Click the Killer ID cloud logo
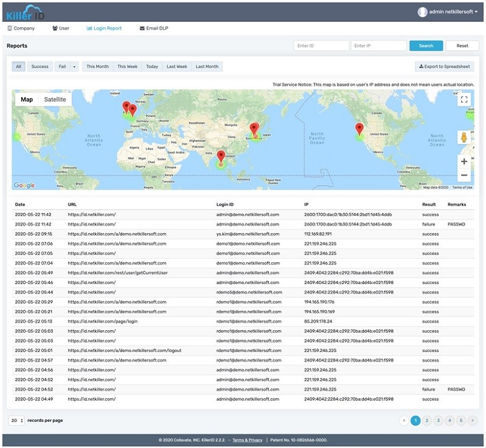The height and width of the screenshot is (448, 486). pyautogui.click(x=26, y=12)
